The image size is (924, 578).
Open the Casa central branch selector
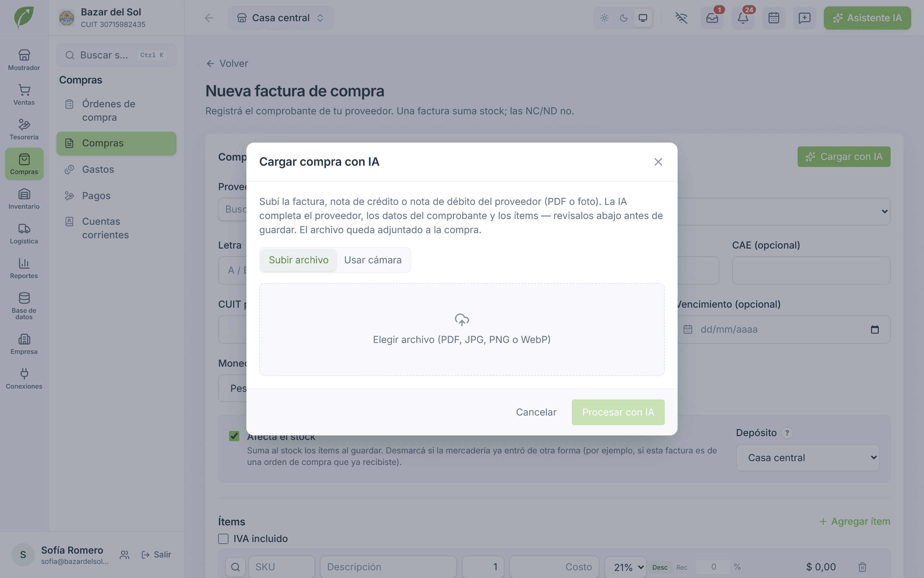click(x=281, y=18)
